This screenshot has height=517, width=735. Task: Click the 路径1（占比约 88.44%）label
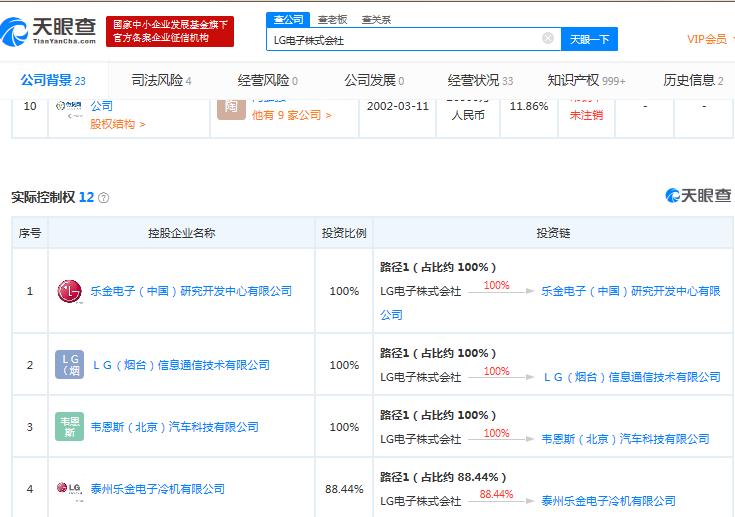(x=443, y=477)
